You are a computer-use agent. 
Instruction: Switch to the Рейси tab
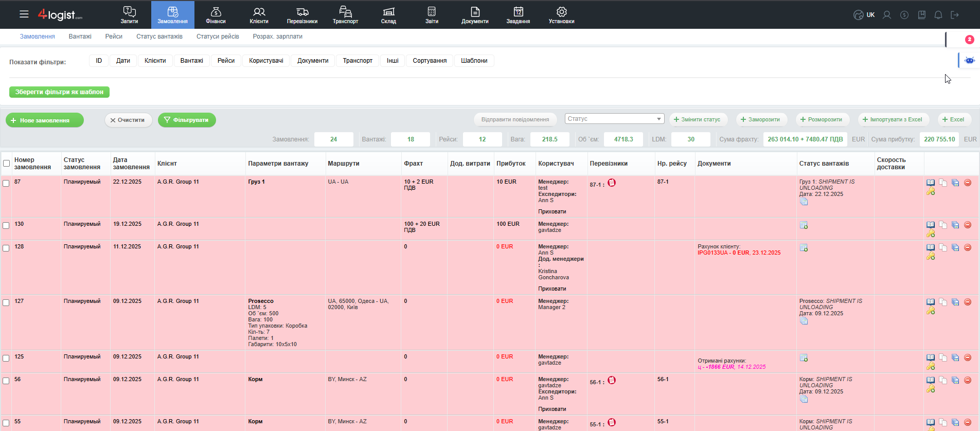[114, 37]
